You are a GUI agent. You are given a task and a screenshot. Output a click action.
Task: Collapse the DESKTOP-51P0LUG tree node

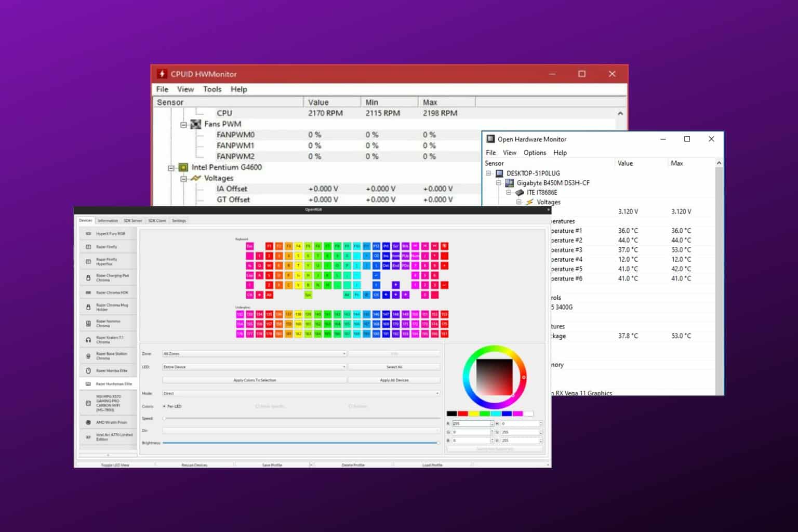coord(488,174)
